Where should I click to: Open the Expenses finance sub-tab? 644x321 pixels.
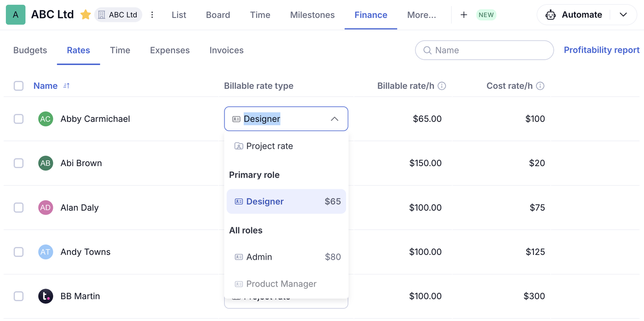point(170,50)
